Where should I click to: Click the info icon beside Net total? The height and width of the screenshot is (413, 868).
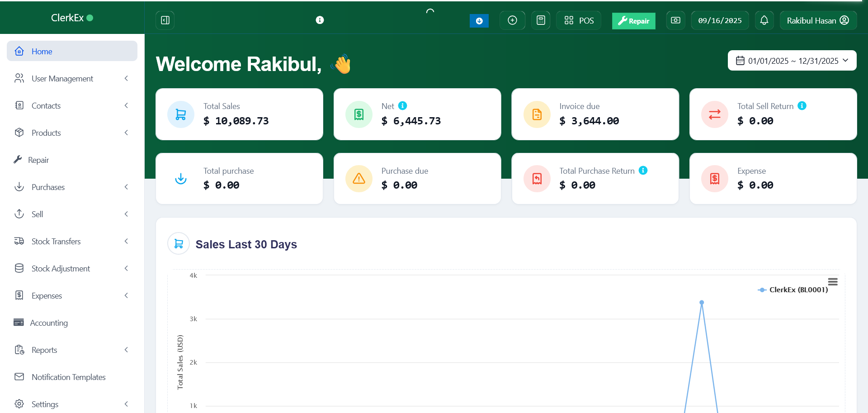(402, 105)
